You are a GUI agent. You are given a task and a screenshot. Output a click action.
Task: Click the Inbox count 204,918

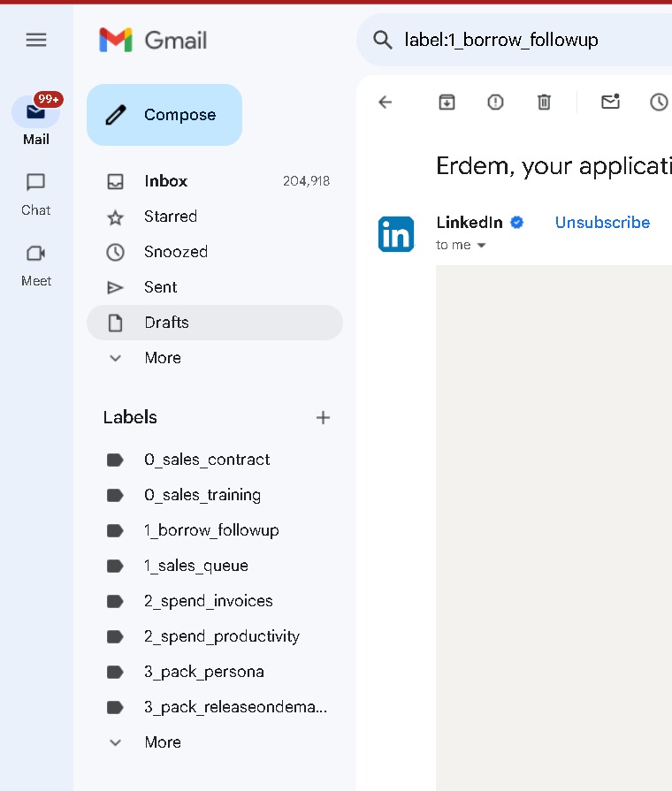[306, 181]
